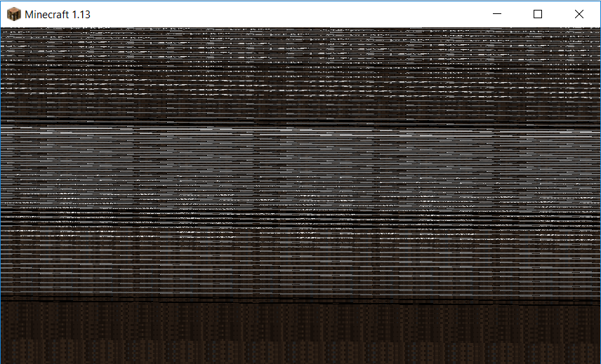Image resolution: width=601 pixels, height=364 pixels.
Task: Close the Minecraft 1.13 window
Action: (x=579, y=14)
